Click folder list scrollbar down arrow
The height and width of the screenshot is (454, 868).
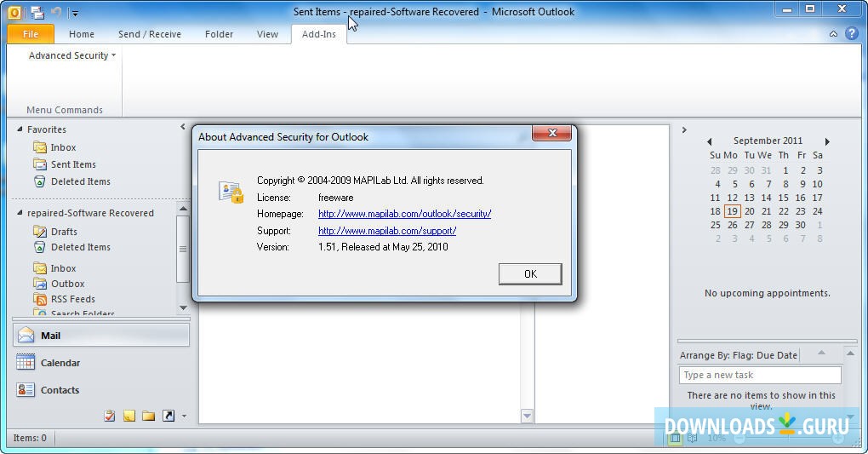pos(183,307)
